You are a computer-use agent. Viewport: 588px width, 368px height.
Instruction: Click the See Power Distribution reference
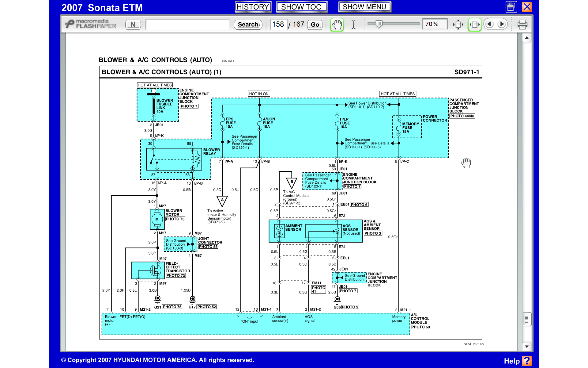(x=367, y=105)
